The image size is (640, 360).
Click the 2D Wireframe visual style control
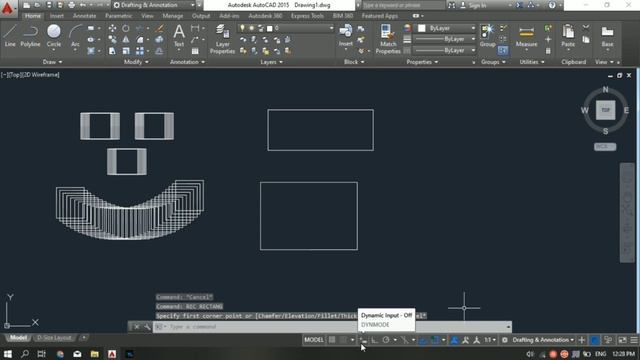click(40, 75)
